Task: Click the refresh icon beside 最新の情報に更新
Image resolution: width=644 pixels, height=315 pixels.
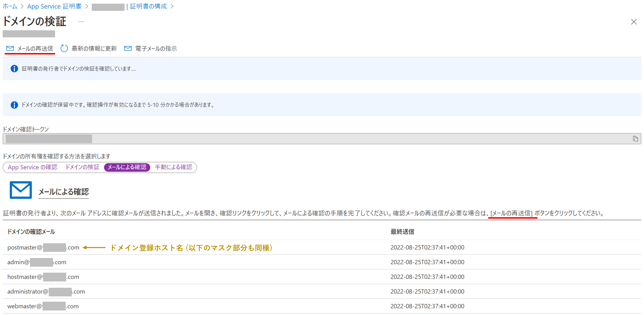Action: [64, 48]
